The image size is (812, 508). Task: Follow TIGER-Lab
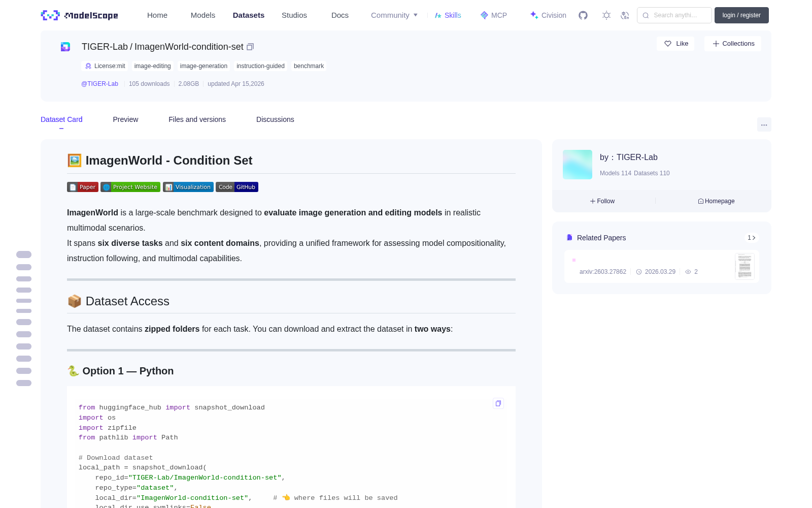602,201
